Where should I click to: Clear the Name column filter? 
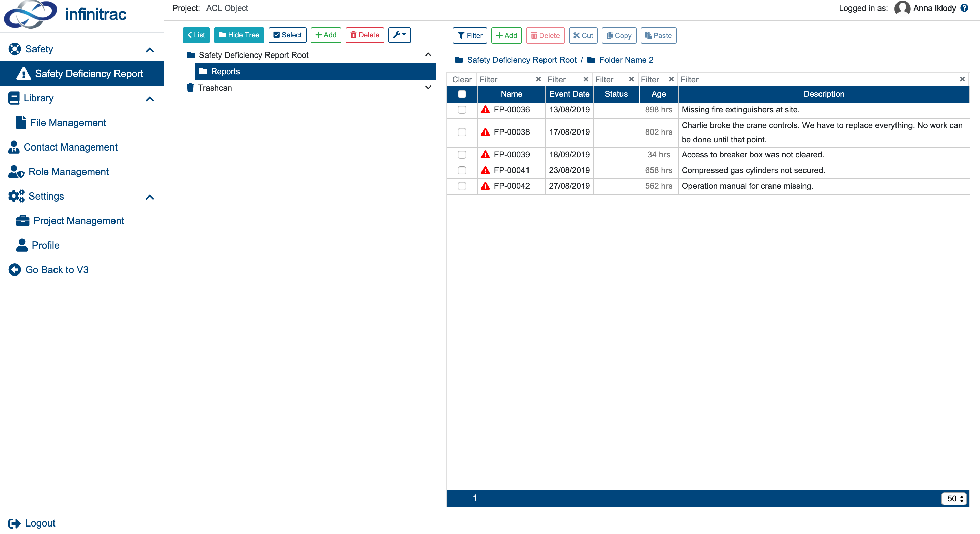tap(538, 79)
